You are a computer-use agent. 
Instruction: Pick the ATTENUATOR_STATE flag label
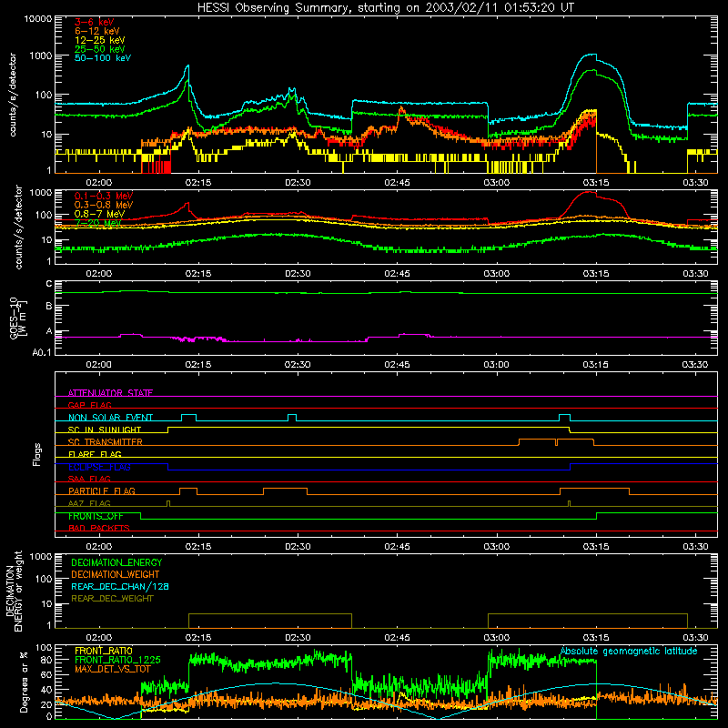pyautogui.click(x=110, y=393)
